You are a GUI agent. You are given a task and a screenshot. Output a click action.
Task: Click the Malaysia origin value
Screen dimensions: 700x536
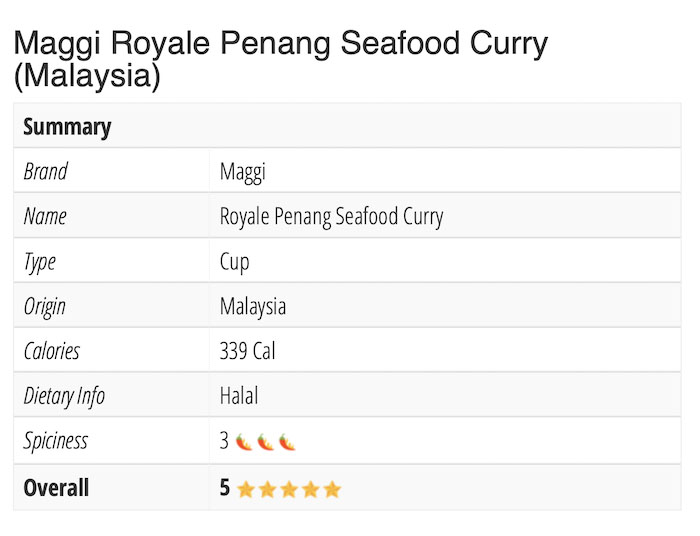(253, 306)
